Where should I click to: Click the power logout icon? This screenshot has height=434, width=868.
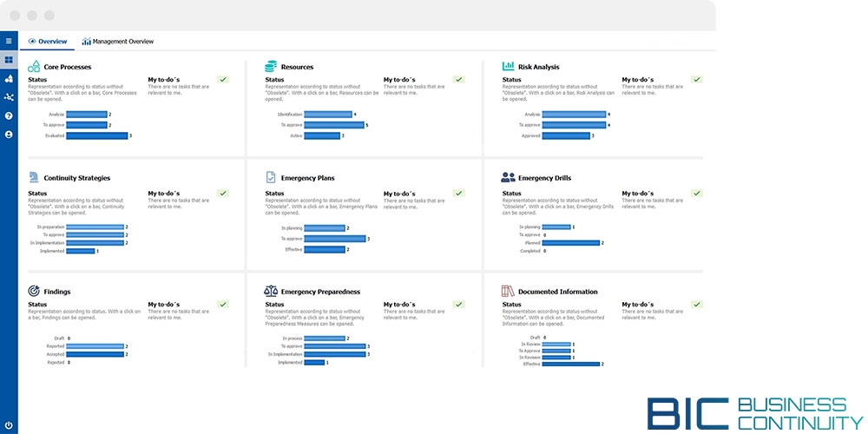coord(9,425)
